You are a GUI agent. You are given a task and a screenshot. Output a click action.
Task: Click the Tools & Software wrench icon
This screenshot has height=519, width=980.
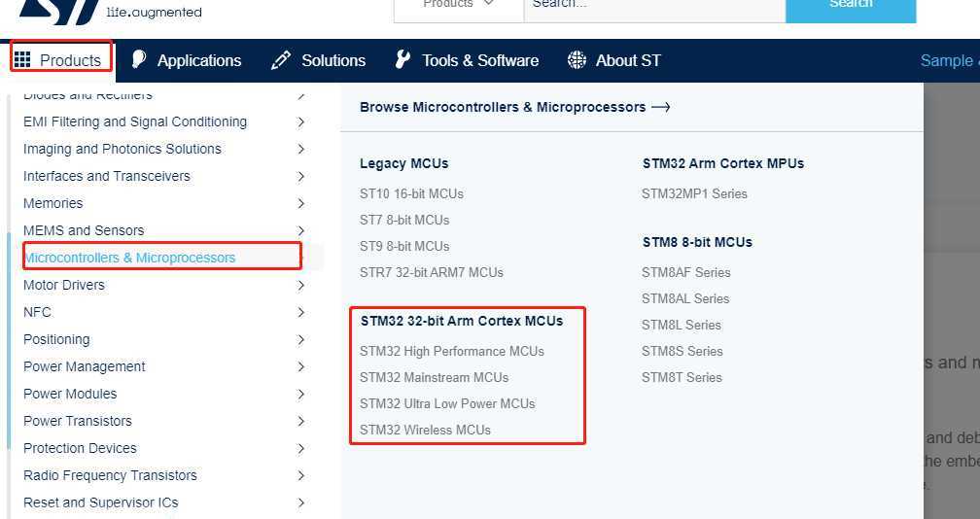(x=403, y=59)
